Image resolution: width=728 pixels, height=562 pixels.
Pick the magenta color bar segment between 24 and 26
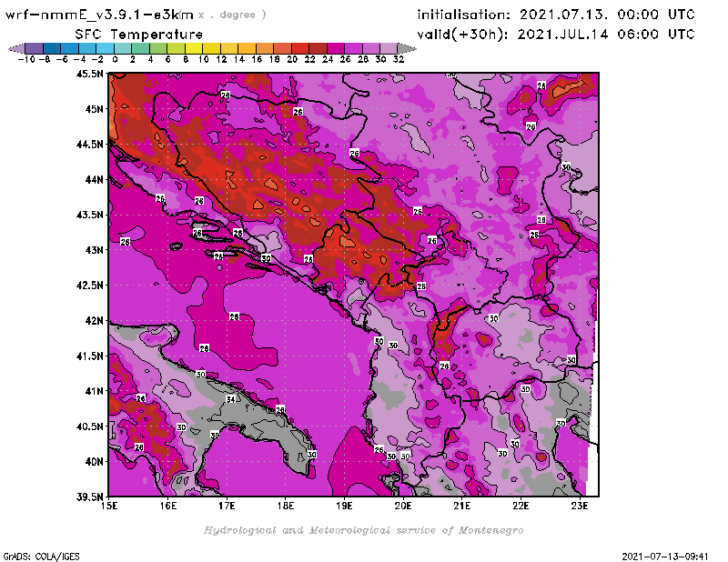tap(336, 48)
